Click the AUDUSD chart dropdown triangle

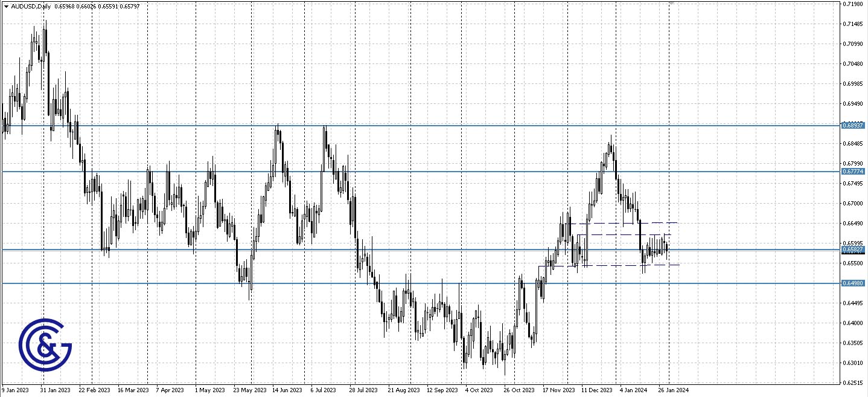coord(6,6)
